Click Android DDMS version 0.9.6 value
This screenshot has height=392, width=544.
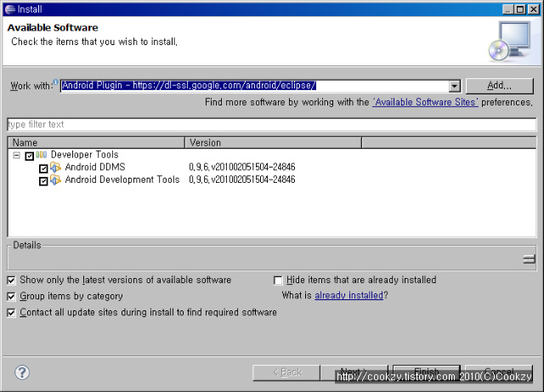click(242, 168)
